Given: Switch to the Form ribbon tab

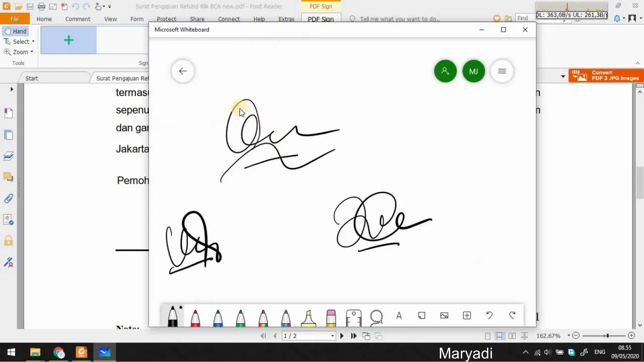Looking at the screenshot, I should coord(137,19).
